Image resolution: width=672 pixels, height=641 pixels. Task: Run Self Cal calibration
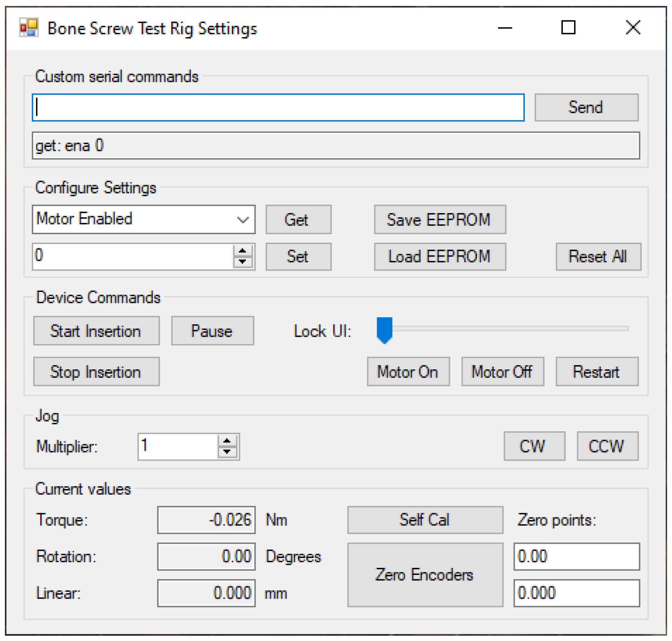tap(425, 520)
